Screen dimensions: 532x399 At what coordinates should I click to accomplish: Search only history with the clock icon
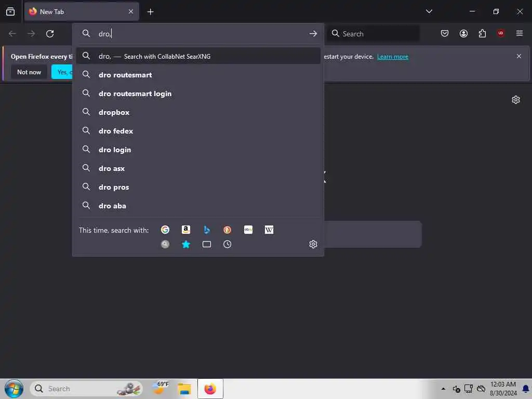(228, 244)
